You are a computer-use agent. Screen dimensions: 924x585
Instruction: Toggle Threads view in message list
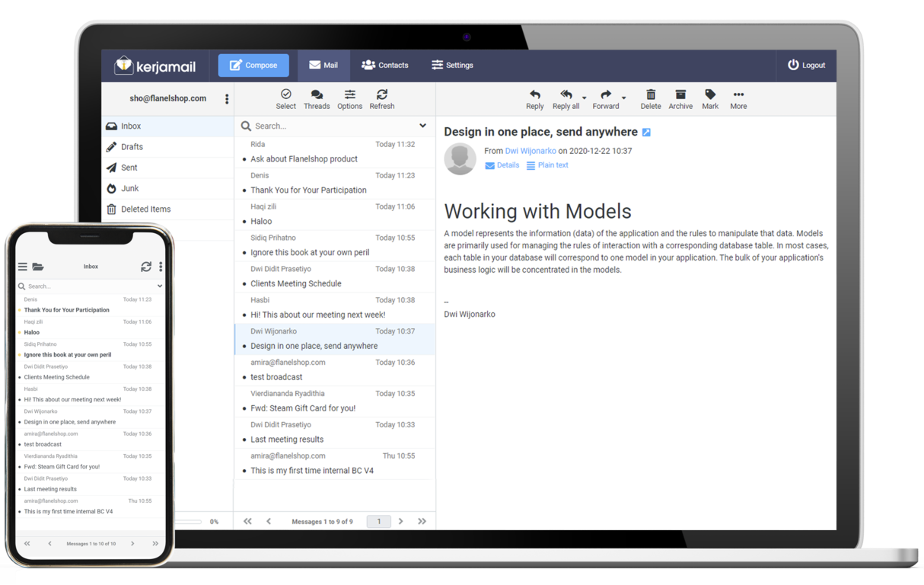tap(317, 100)
